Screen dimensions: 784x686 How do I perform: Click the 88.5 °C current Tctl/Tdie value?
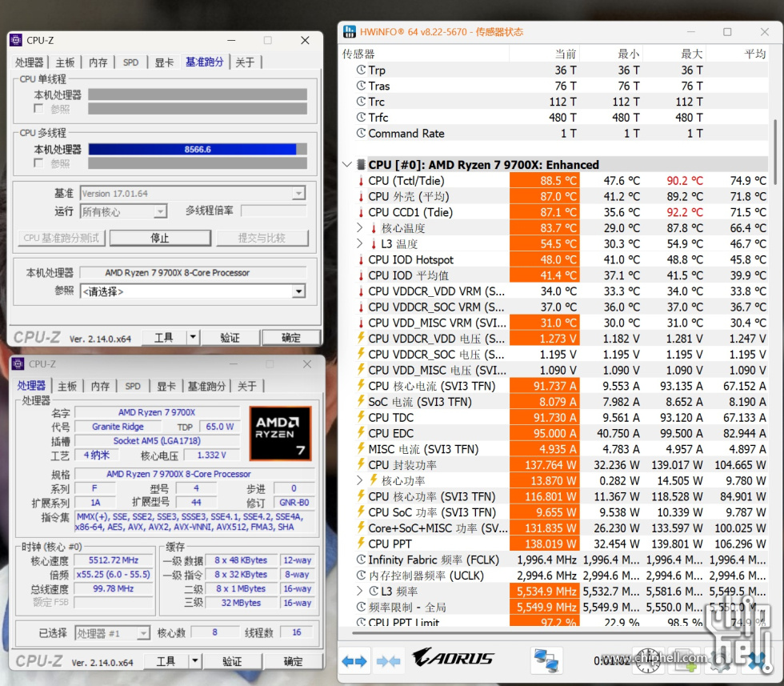(545, 181)
